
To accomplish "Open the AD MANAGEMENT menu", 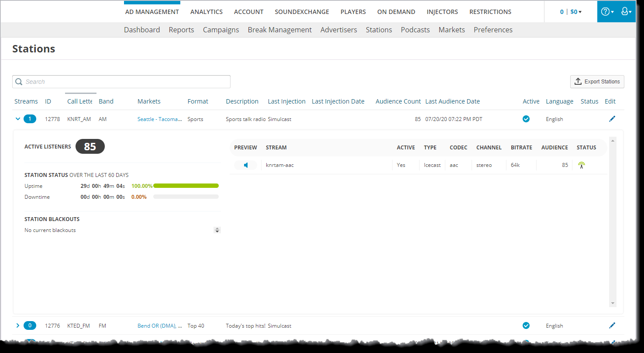I will coord(152,12).
